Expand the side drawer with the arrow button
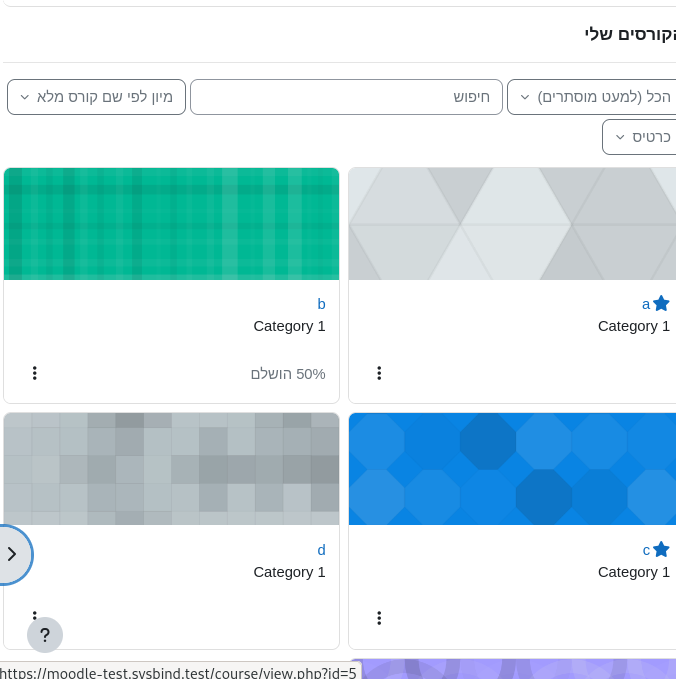This screenshot has height=679, width=676. (13, 554)
